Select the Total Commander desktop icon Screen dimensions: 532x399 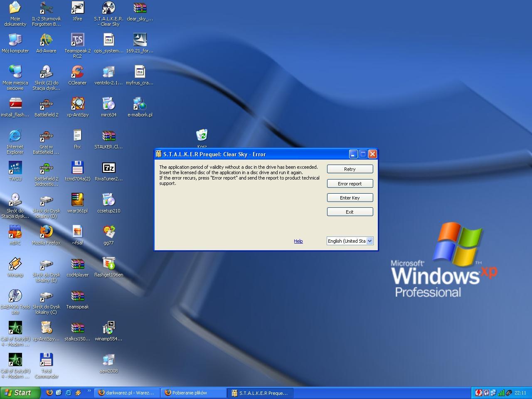click(x=46, y=366)
